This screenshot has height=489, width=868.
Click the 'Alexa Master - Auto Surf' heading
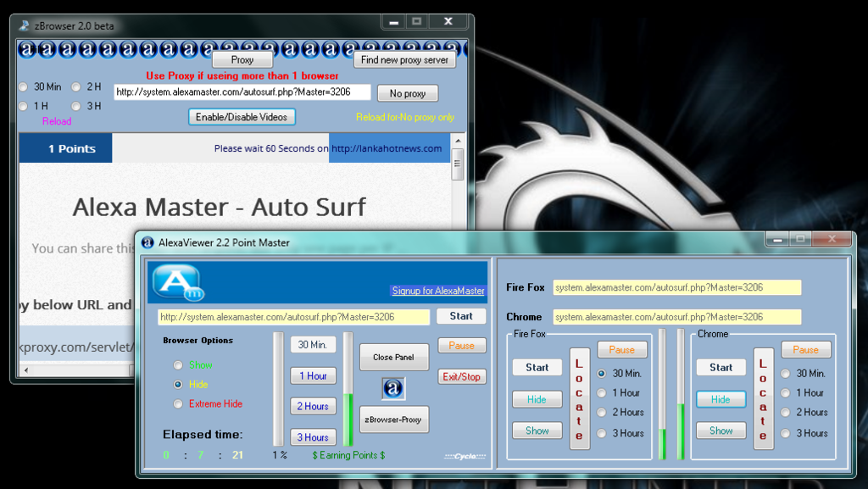[220, 208]
